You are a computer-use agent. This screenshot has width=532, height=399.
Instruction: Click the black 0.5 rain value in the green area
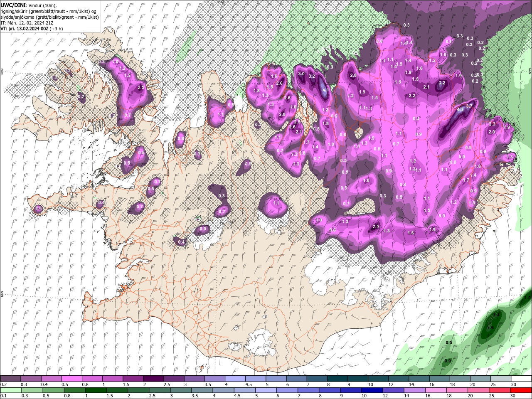[449, 342]
